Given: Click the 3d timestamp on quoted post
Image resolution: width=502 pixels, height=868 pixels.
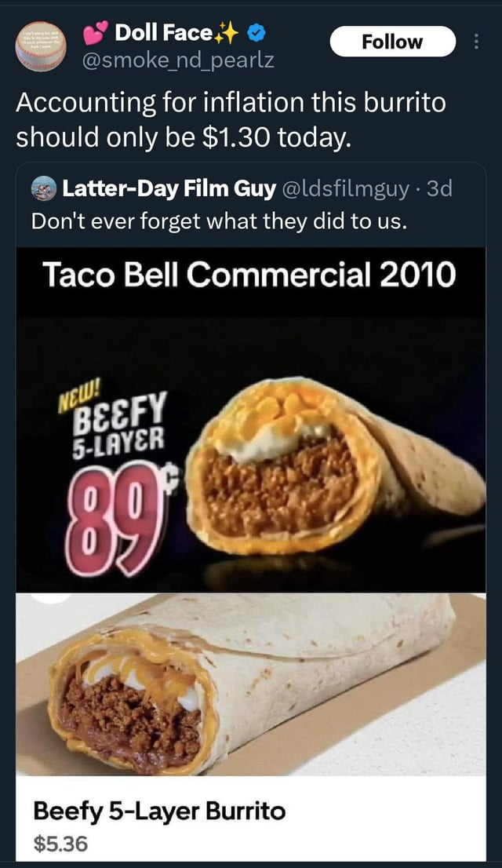Looking at the screenshot, I should [440, 189].
